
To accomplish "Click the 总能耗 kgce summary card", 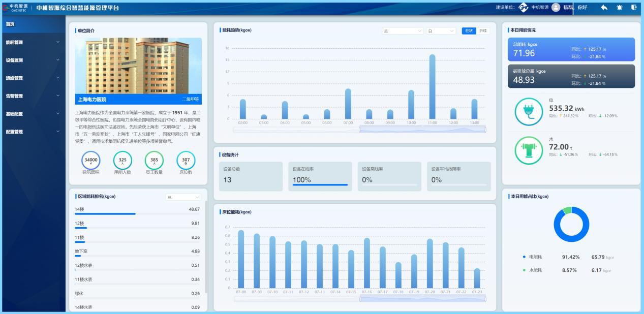I will 571,49.
